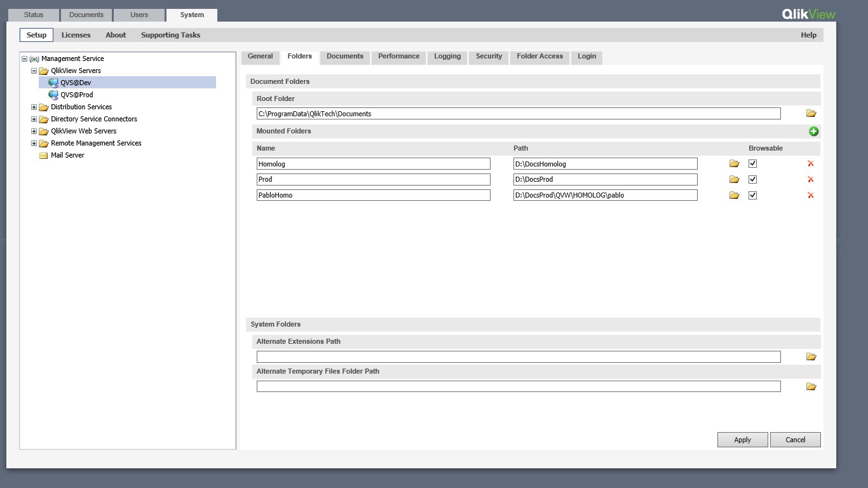
Task: Disable Browsable for PabloHomo folder
Action: [752, 196]
